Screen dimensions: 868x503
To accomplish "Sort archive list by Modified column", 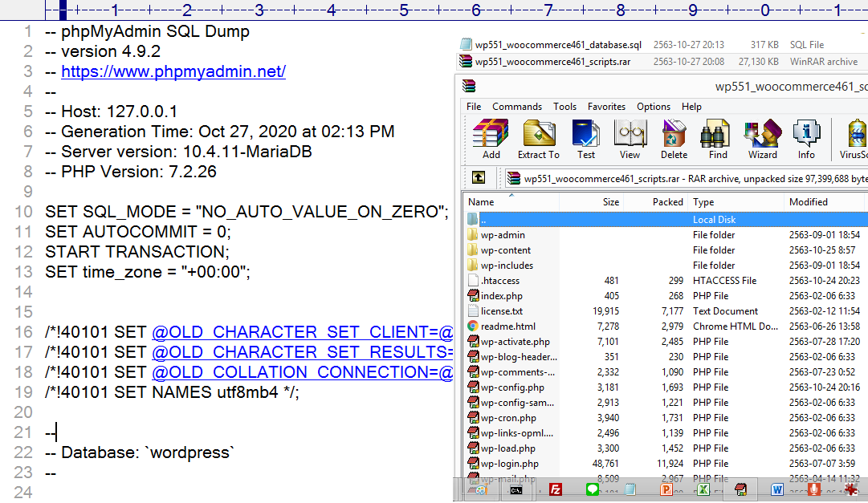I will 808,202.
